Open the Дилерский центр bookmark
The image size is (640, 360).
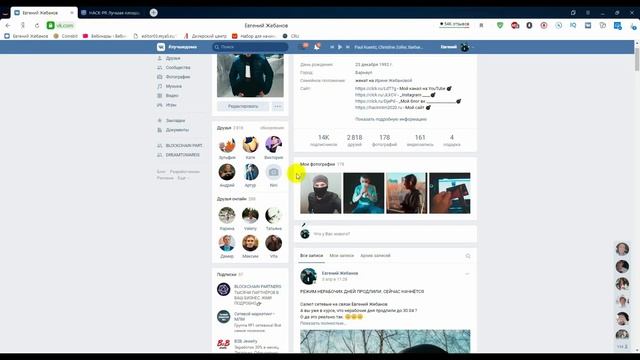pos(205,36)
